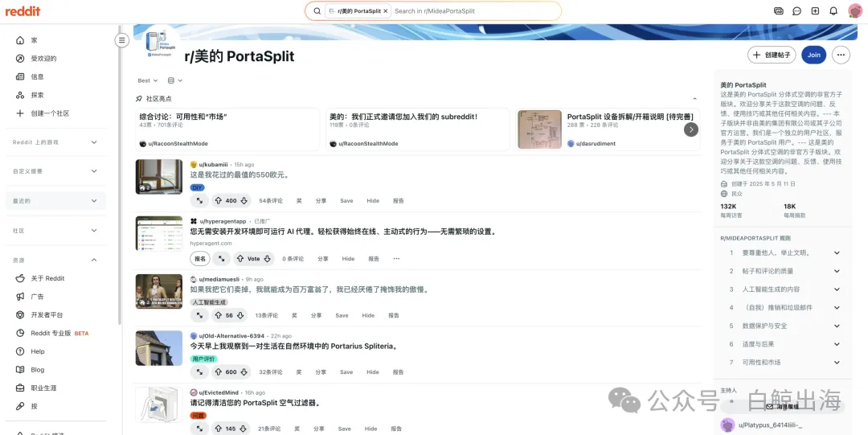Open the user avatar menu
This screenshot has height=435, width=868.
point(854,11)
